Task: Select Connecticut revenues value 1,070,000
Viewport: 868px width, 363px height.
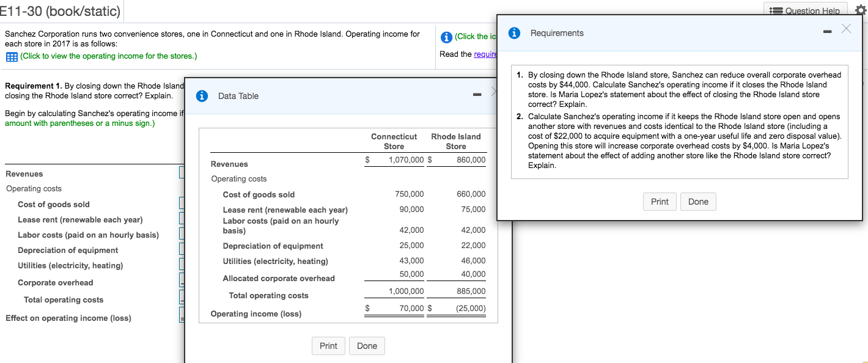Action: (406, 160)
